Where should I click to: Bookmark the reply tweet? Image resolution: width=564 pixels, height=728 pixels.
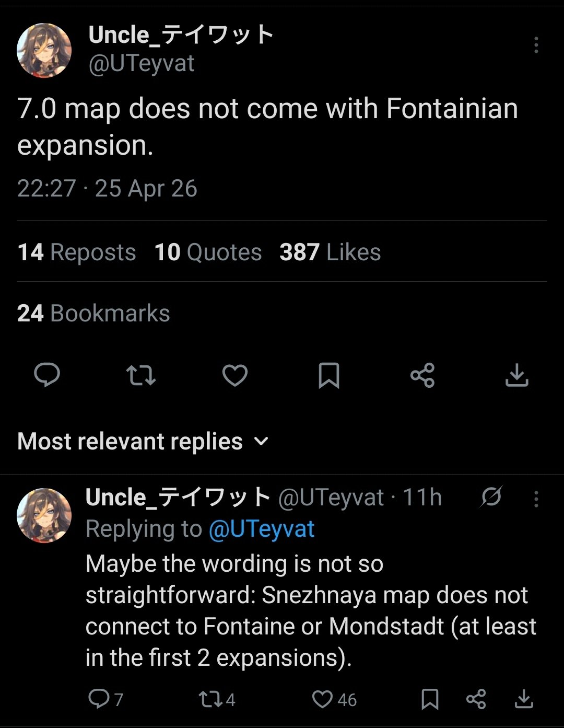click(430, 699)
